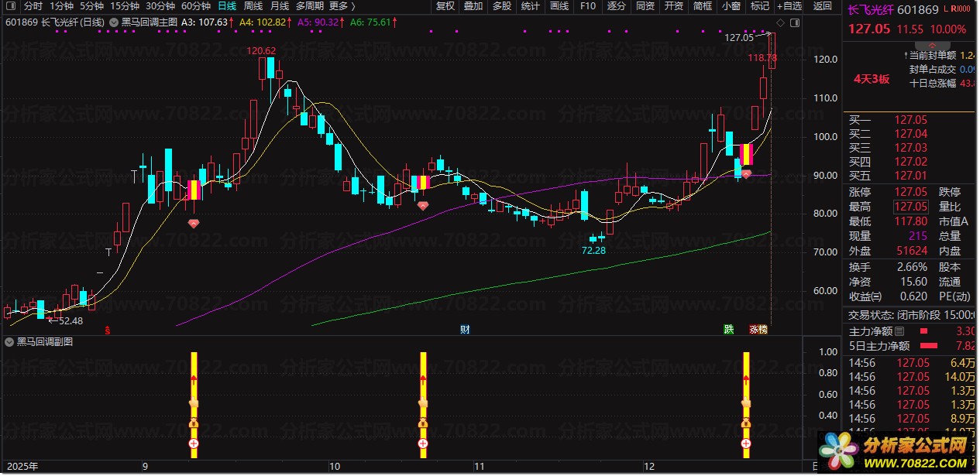Select the 1分钟 period

tap(62, 6)
